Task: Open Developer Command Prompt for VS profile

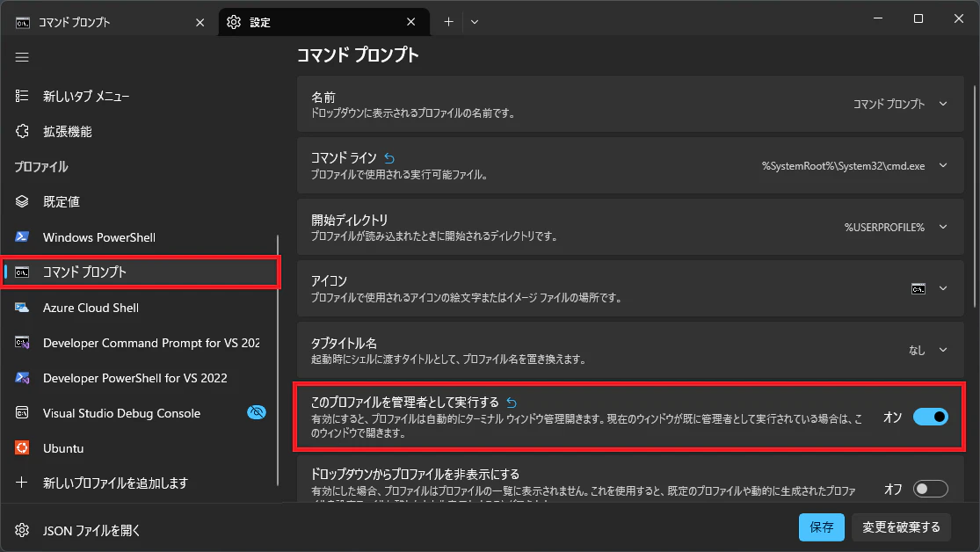Action: pyautogui.click(x=140, y=343)
